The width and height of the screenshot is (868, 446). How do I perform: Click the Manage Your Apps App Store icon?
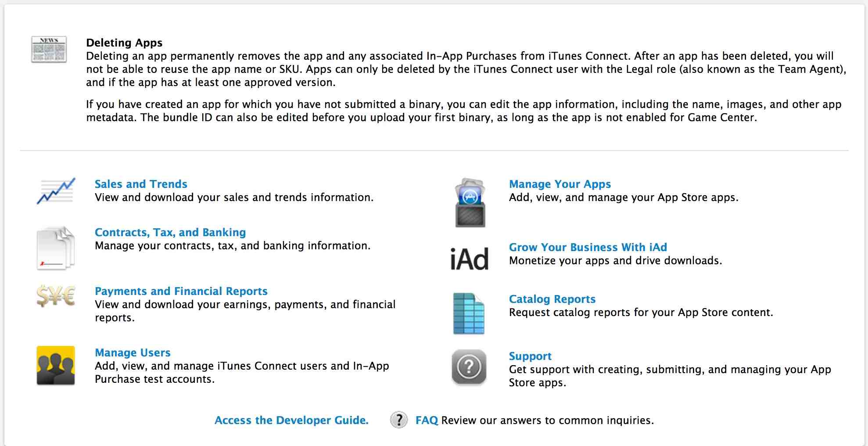pyautogui.click(x=470, y=202)
